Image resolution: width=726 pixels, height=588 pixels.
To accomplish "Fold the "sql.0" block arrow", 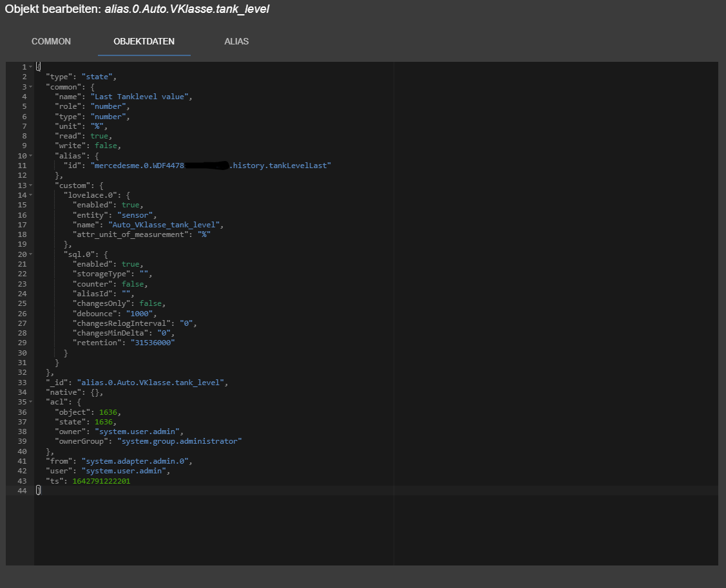I will pos(30,254).
